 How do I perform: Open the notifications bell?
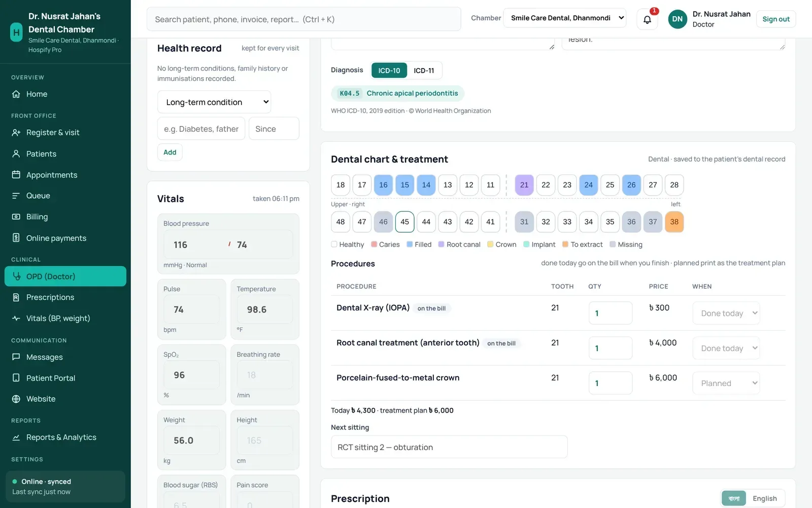point(647,19)
